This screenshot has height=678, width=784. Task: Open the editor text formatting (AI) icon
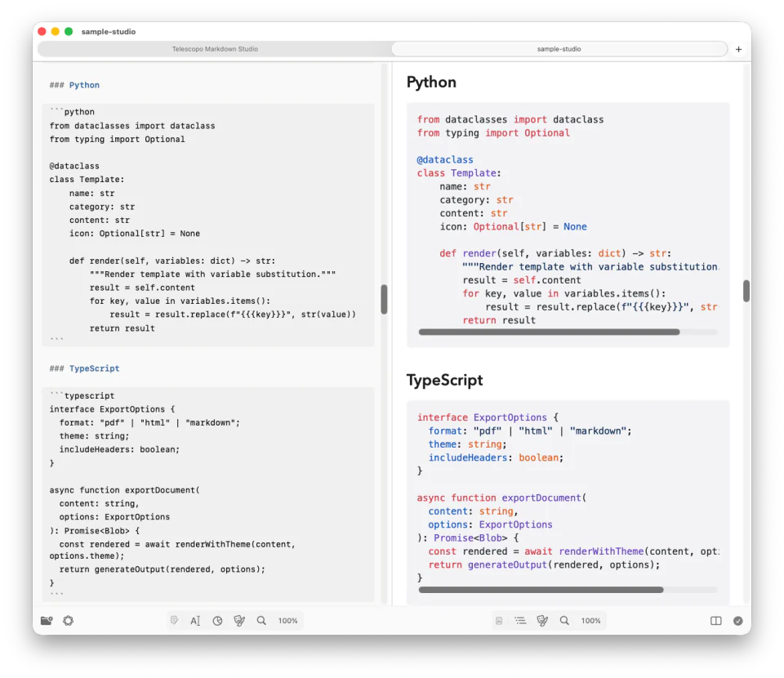pos(195,621)
